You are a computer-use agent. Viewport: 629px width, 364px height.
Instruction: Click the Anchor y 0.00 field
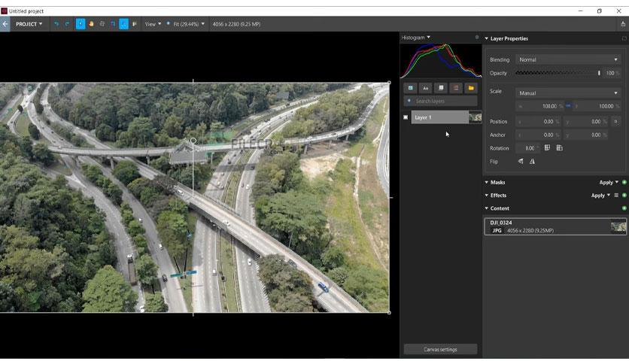point(585,135)
